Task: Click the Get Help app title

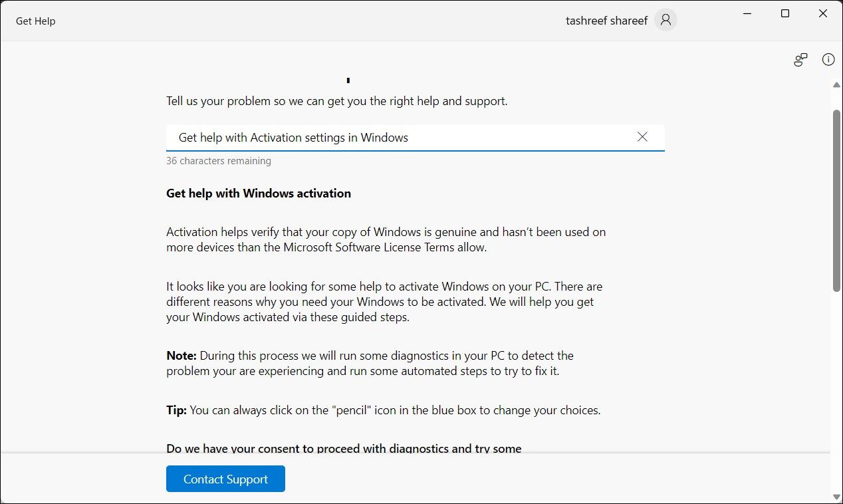Action: click(35, 21)
